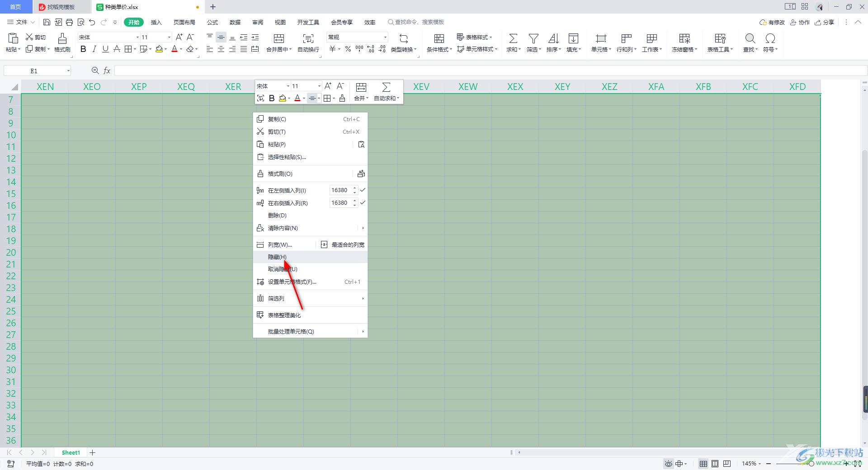Click the 协作 collaborate button
The image size is (868, 470).
coord(800,22)
